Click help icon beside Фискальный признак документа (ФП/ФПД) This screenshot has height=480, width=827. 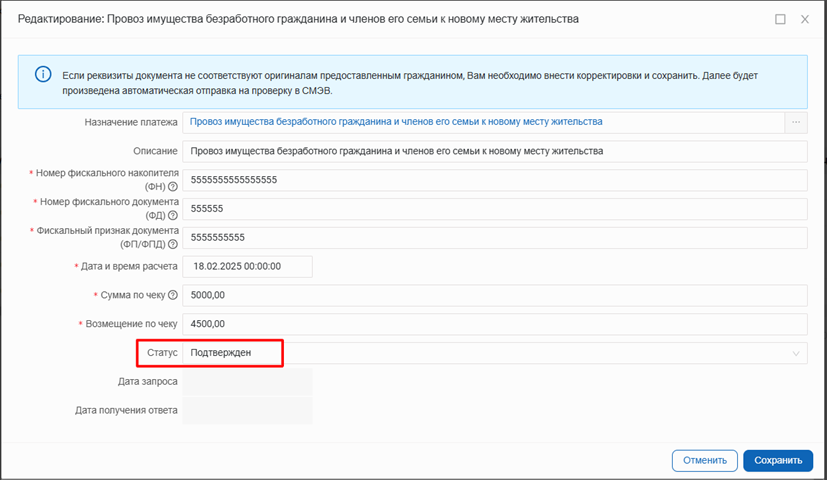[173, 243]
